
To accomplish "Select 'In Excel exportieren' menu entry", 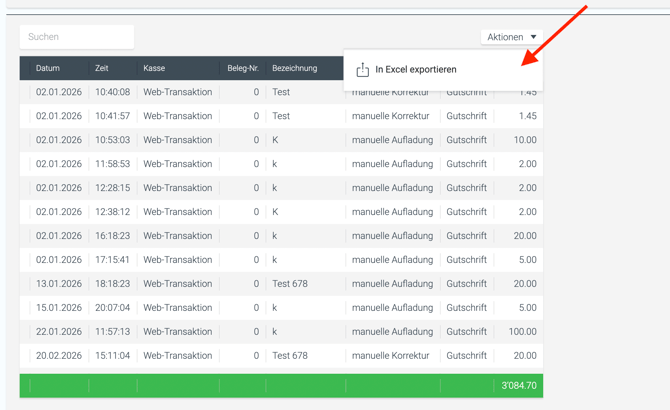I will pyautogui.click(x=415, y=70).
